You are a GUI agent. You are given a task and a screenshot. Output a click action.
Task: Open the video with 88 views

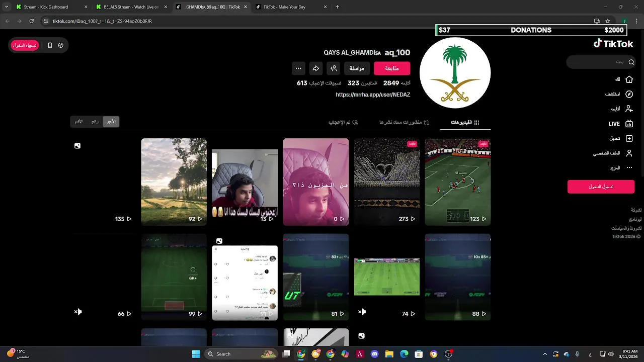457,277
